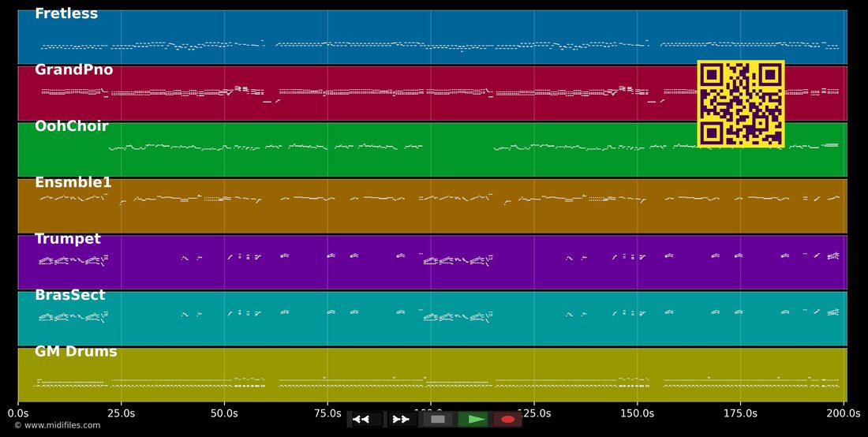Stop playback with the gray square button
Screen dimensions: 868x437
[438, 420]
